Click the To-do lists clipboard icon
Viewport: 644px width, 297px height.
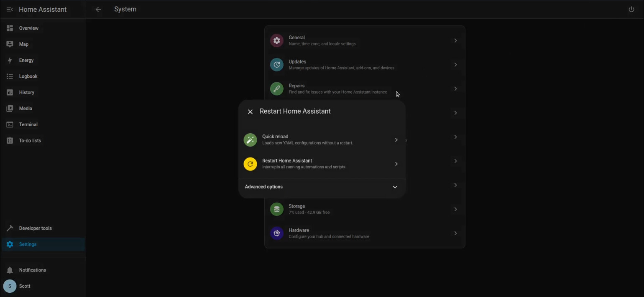(x=10, y=141)
